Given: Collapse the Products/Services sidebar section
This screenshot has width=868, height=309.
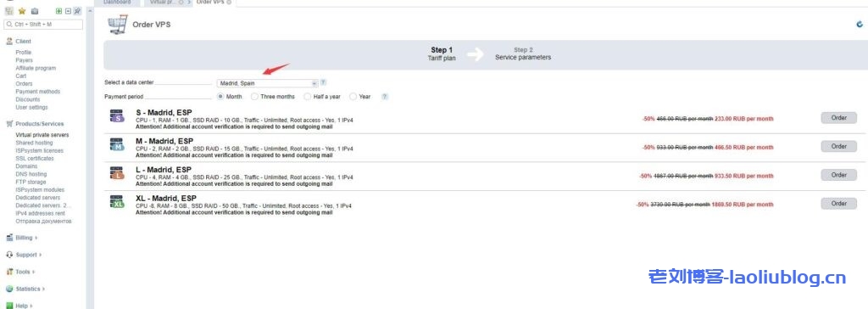Looking at the screenshot, I should click(x=40, y=124).
